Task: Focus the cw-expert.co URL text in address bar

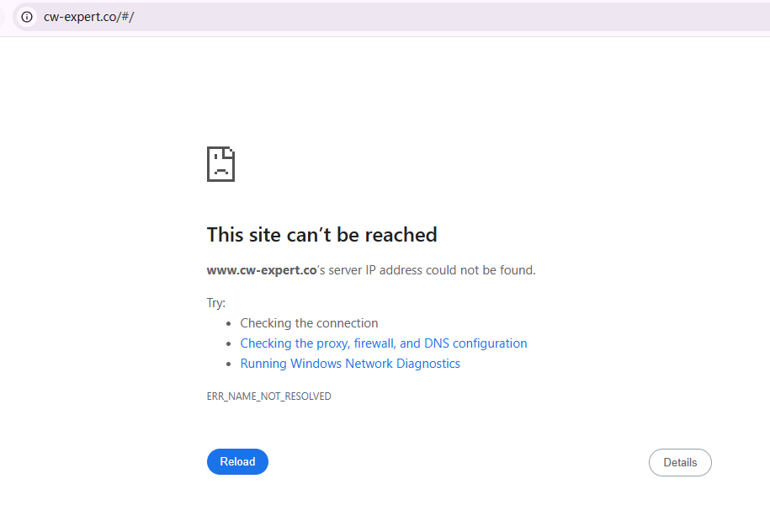Action: click(x=88, y=17)
